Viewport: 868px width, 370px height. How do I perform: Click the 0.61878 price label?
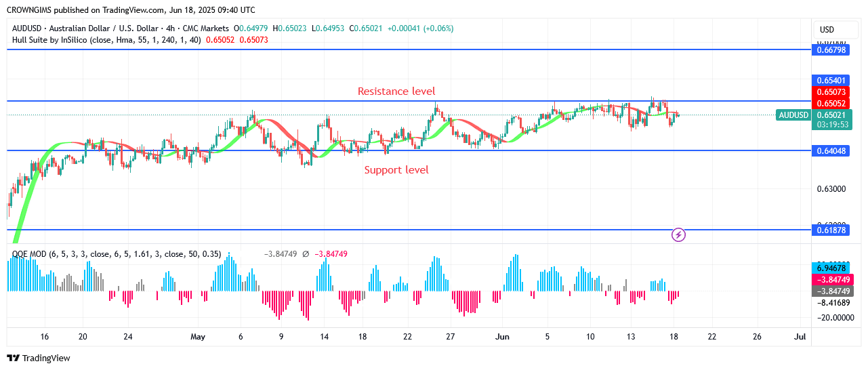point(831,230)
